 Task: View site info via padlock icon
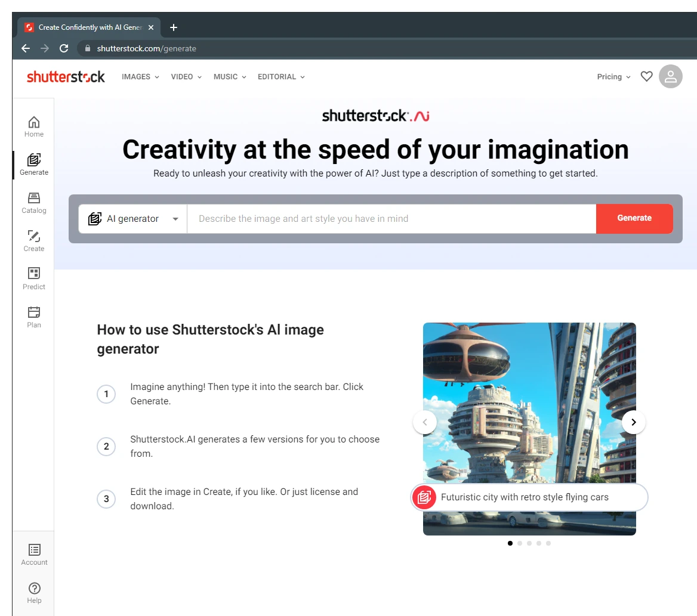pyautogui.click(x=88, y=48)
